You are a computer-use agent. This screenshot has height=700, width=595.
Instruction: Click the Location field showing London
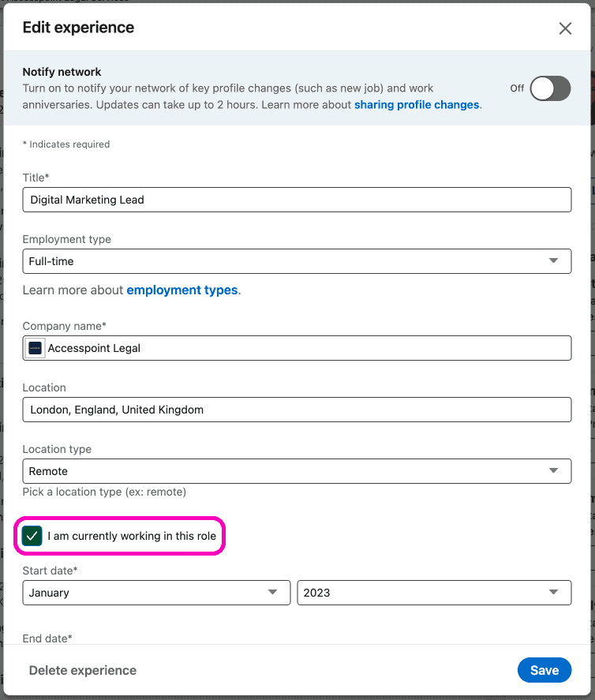(x=297, y=409)
